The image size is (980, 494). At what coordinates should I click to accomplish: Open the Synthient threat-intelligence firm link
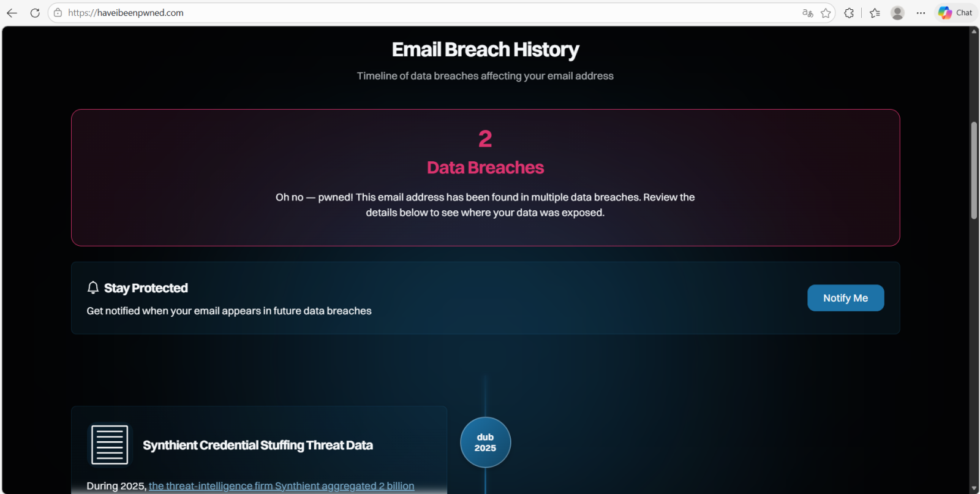pyautogui.click(x=281, y=486)
